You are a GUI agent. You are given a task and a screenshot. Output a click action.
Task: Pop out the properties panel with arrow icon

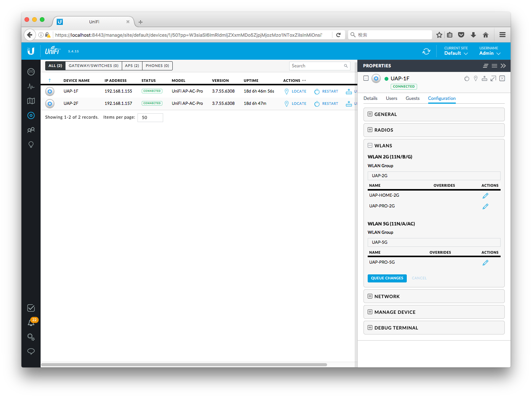click(493, 78)
